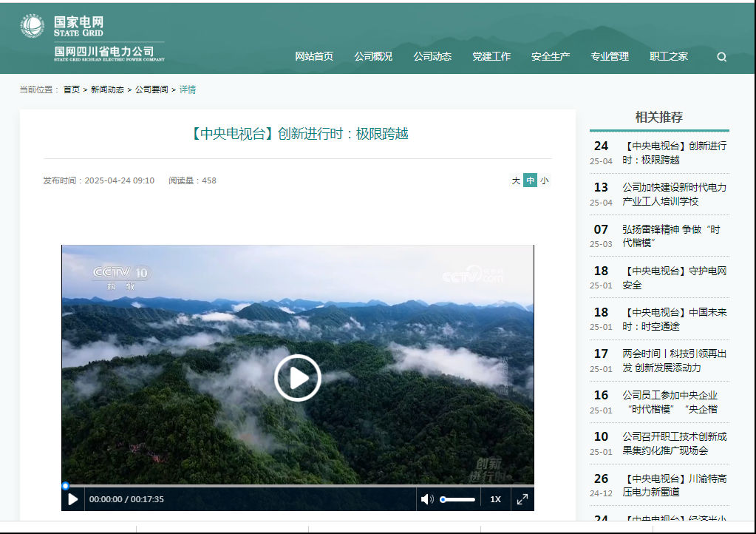Image resolution: width=756 pixels, height=534 pixels.
Task: Expand the 党建工作 navigation menu
Action: 491,56
